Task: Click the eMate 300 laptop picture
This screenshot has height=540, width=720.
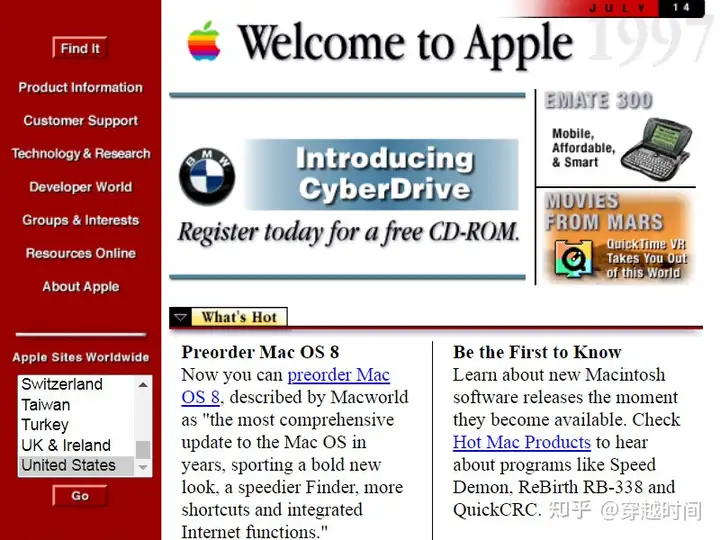Action: coord(657,149)
